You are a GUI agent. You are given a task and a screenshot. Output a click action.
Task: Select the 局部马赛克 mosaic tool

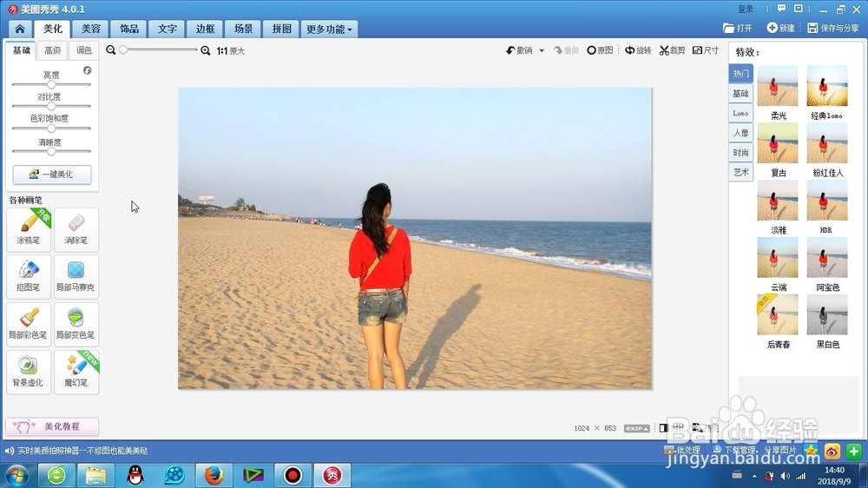[x=76, y=276]
